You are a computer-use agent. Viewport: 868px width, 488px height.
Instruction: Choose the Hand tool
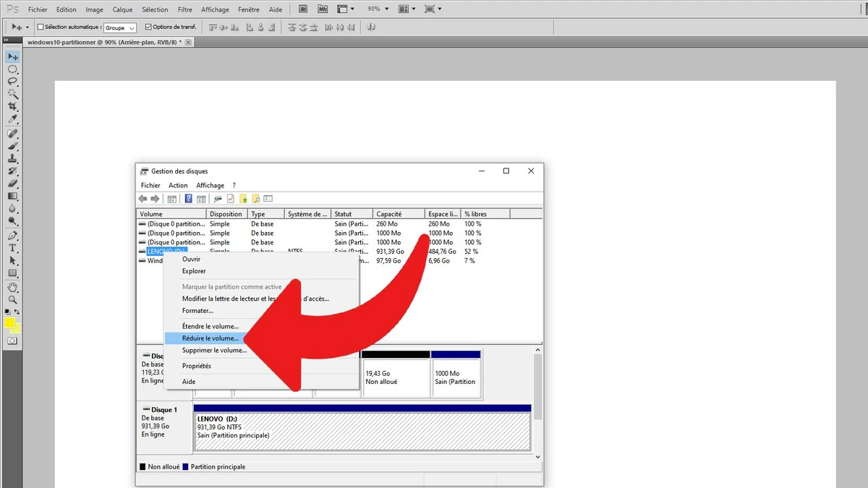[12, 287]
